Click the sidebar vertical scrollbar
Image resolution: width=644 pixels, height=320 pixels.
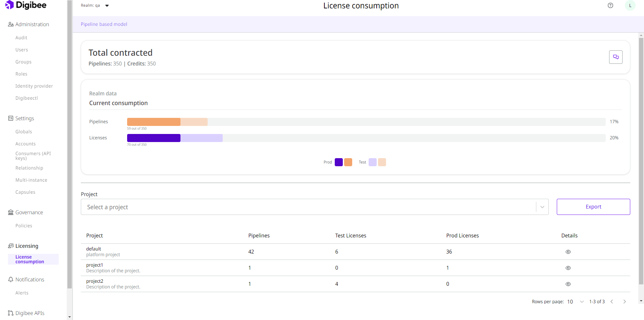pos(70,144)
